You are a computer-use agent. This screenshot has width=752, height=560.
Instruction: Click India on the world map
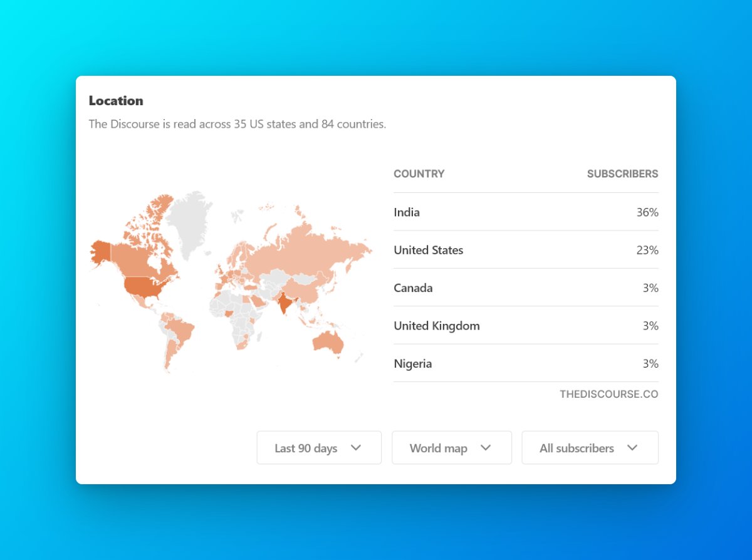click(285, 304)
